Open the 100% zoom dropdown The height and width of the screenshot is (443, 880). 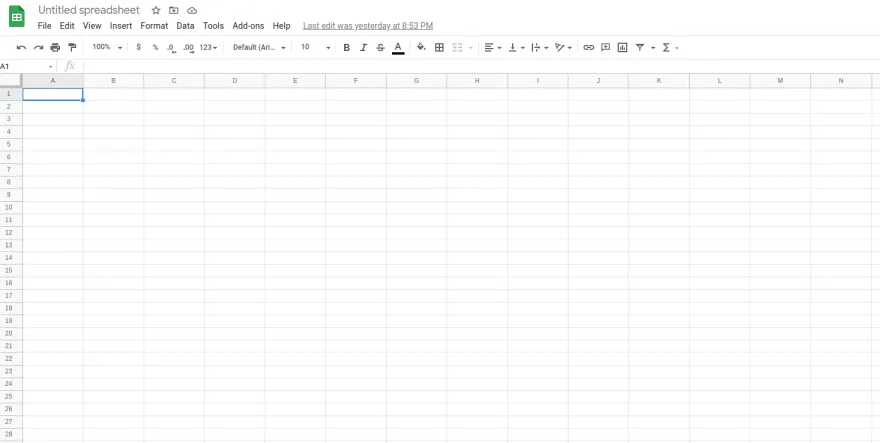pos(107,47)
